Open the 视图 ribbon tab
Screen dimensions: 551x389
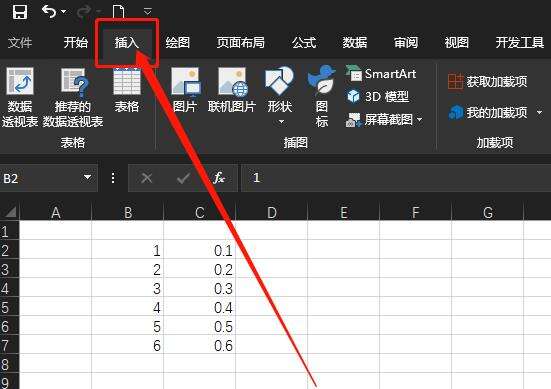point(456,43)
